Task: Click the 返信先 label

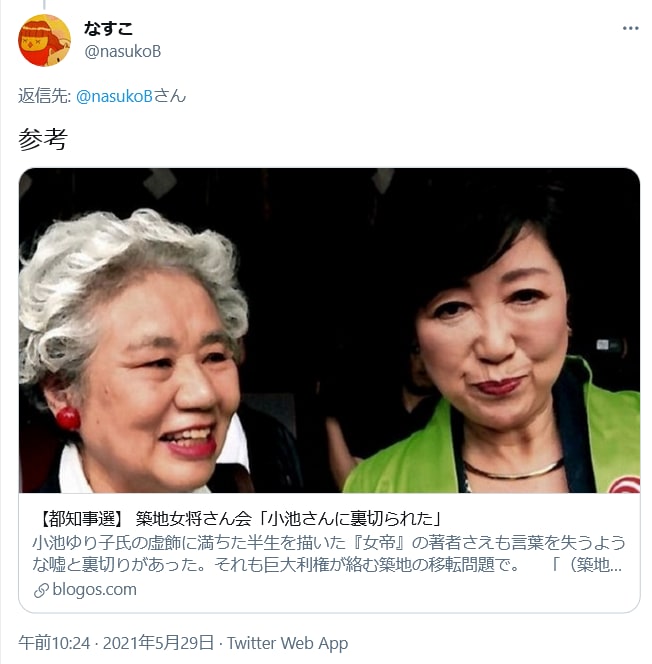Action: coord(44,96)
